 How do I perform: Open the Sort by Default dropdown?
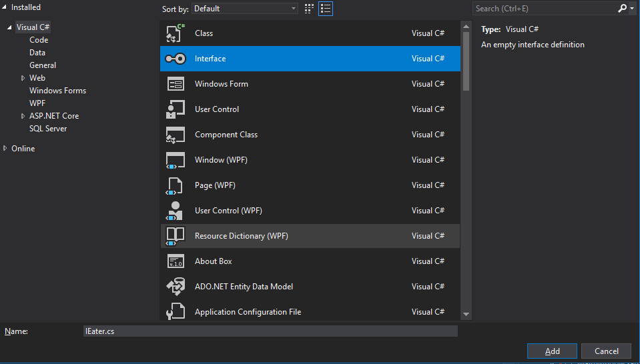[x=245, y=9]
